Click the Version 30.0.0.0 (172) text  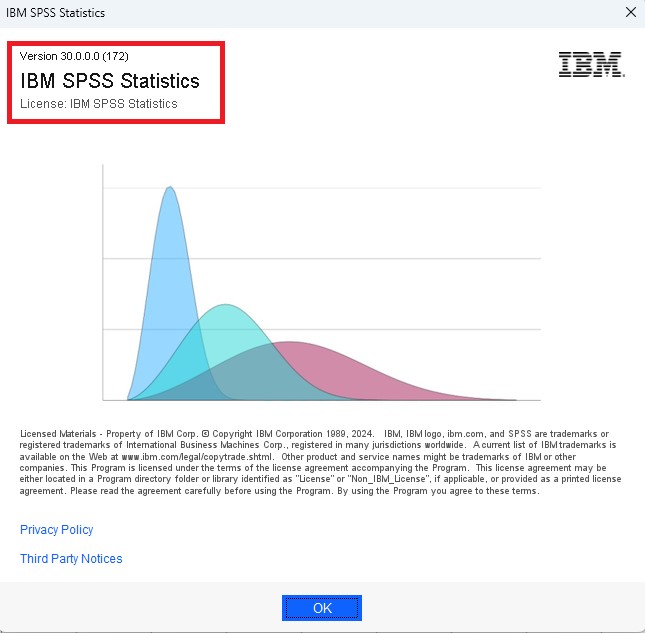point(74,56)
